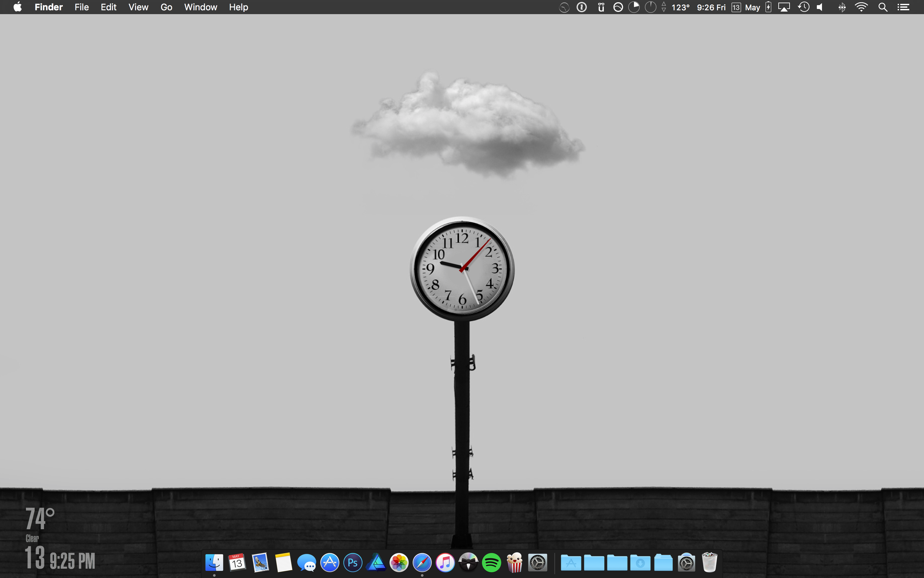The width and height of the screenshot is (924, 578).
Task: Open System Preferences app beside Popcorn Time
Action: pyautogui.click(x=538, y=563)
